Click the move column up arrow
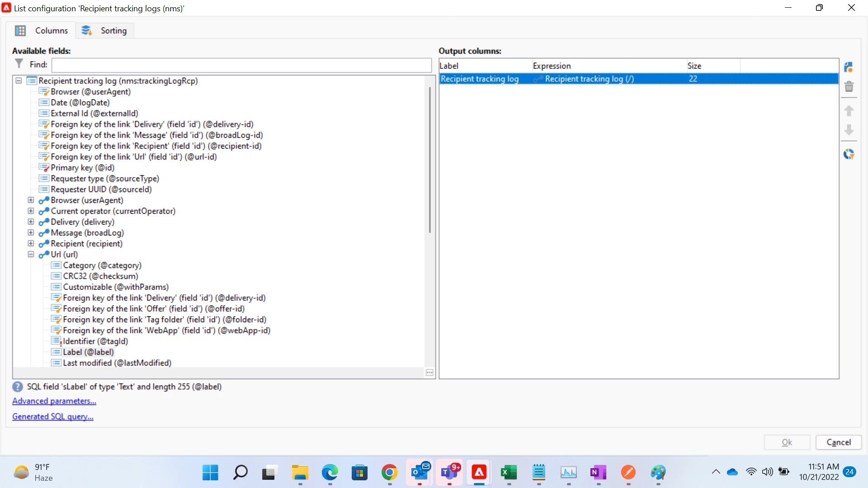 849,111
